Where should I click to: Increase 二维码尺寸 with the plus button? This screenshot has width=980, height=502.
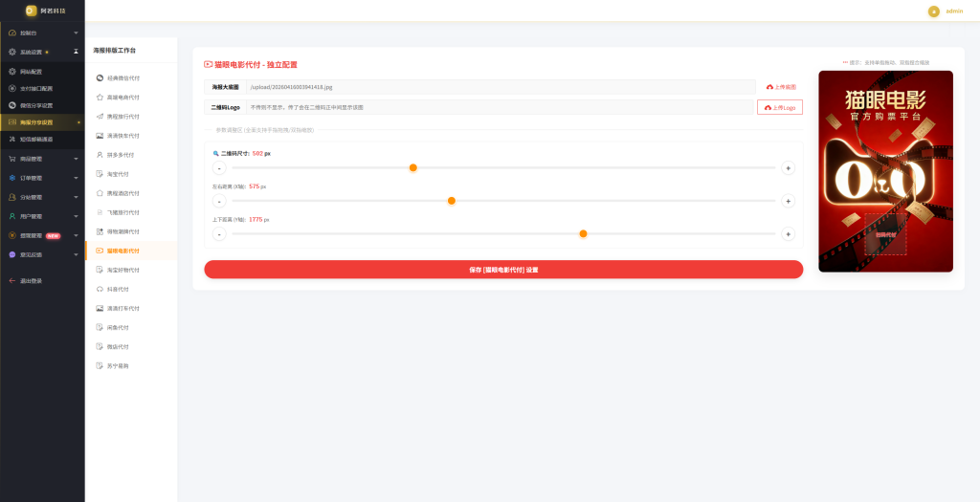(789, 168)
